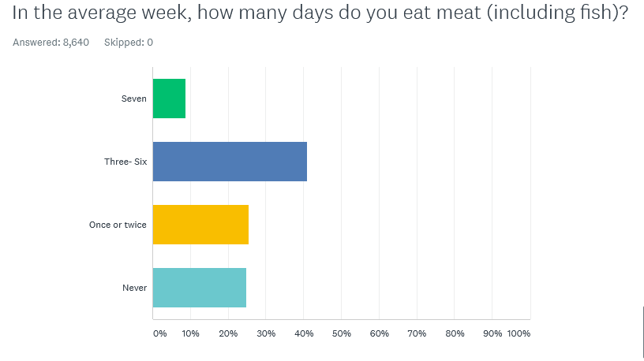This screenshot has width=644, height=361.
Task: Click the Never category label
Action: [134, 288]
